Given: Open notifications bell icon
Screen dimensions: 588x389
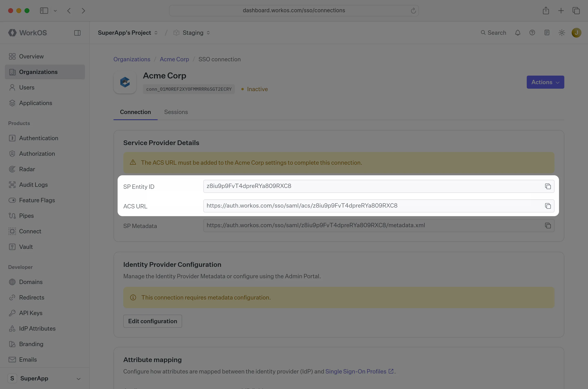Looking at the screenshot, I should point(518,33).
